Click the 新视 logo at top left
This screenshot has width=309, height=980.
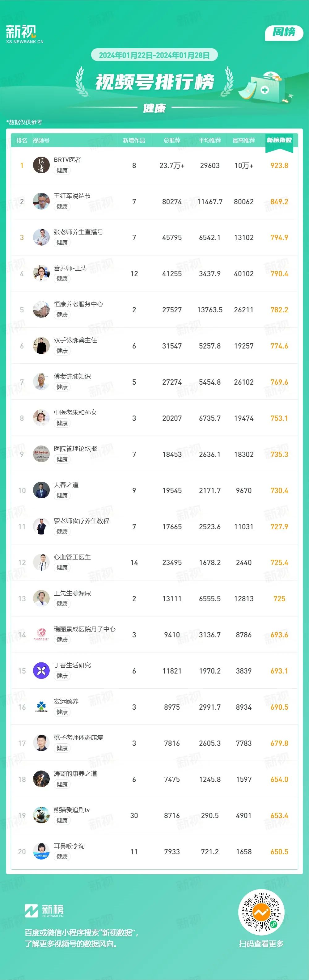(x=24, y=33)
